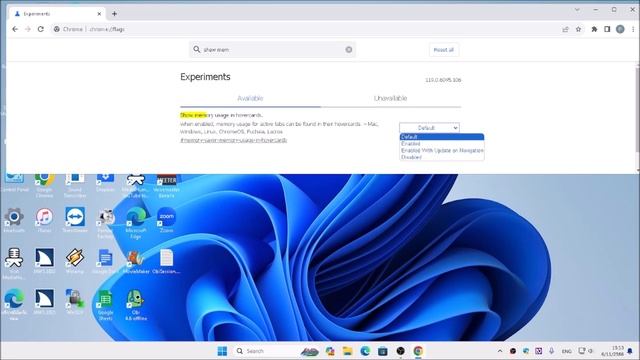Viewport: 640px width, 360px height.
Task: Open Microsoft Edge from the taskbar
Action: pos(365,351)
